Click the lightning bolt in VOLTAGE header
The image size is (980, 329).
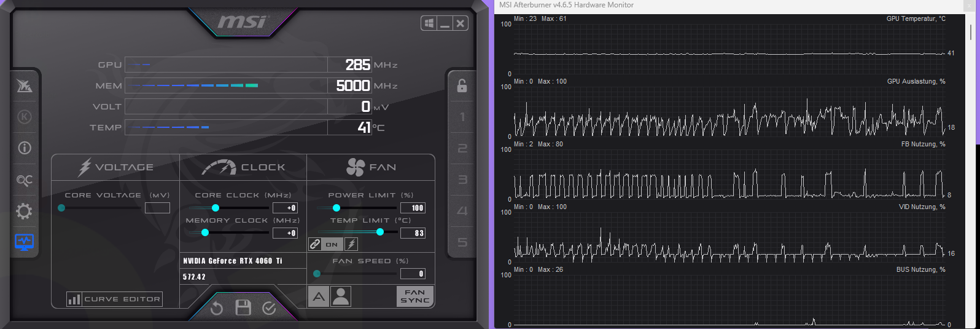pos(85,167)
